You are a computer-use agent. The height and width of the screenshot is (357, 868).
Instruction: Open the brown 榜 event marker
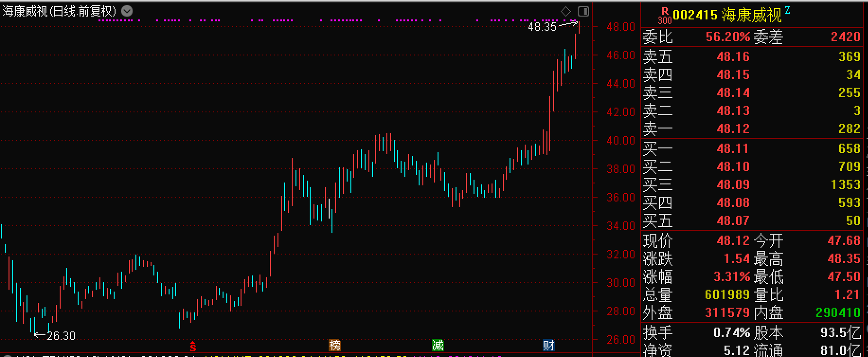[x=335, y=345]
